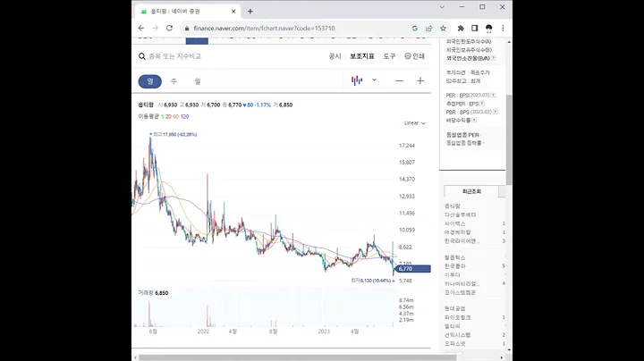Open 현대공업 in the recent list

pos(454,308)
